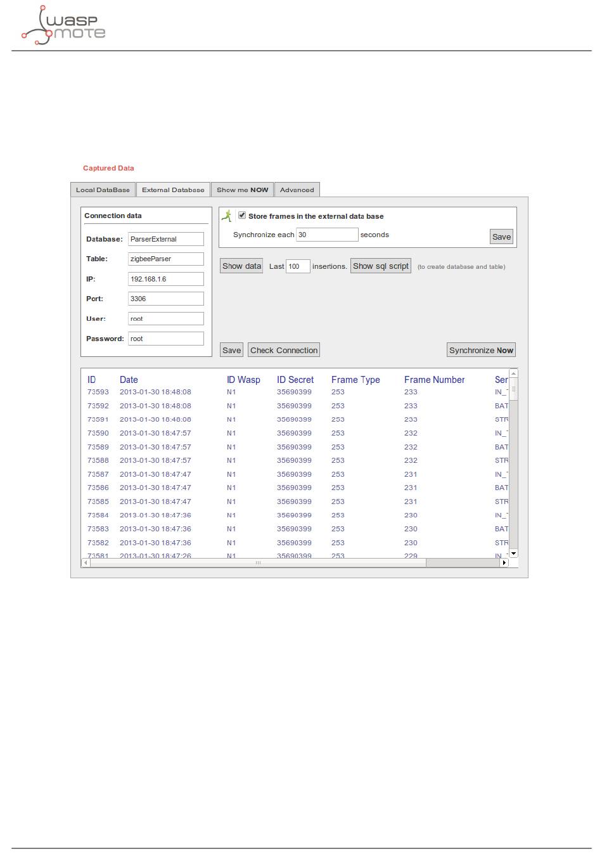Click the User input field

coord(166,319)
